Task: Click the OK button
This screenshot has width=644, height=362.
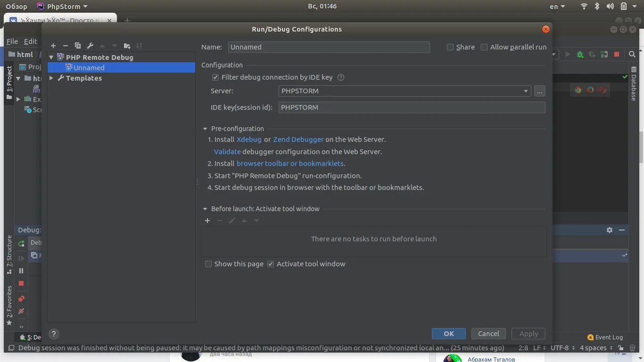Action: [x=449, y=334]
